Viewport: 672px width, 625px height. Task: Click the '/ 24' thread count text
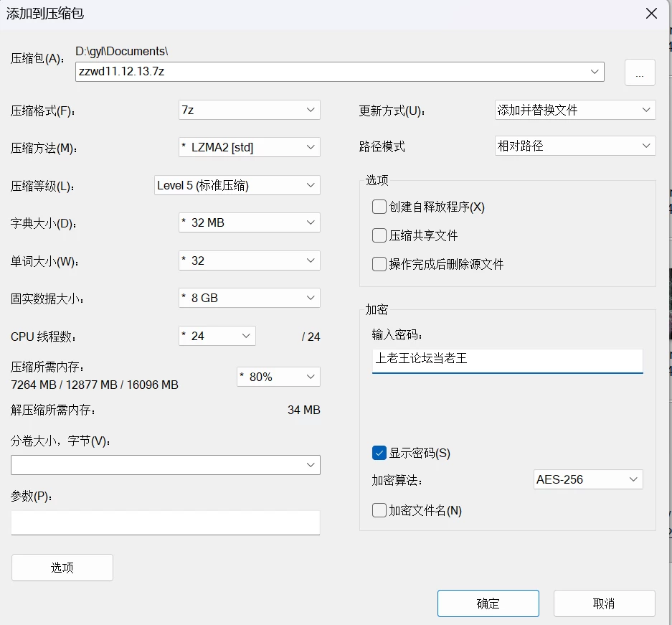pyautogui.click(x=311, y=337)
